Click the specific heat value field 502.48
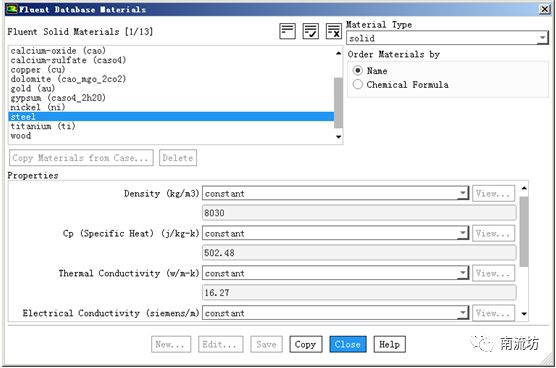556x368 pixels. (359, 253)
